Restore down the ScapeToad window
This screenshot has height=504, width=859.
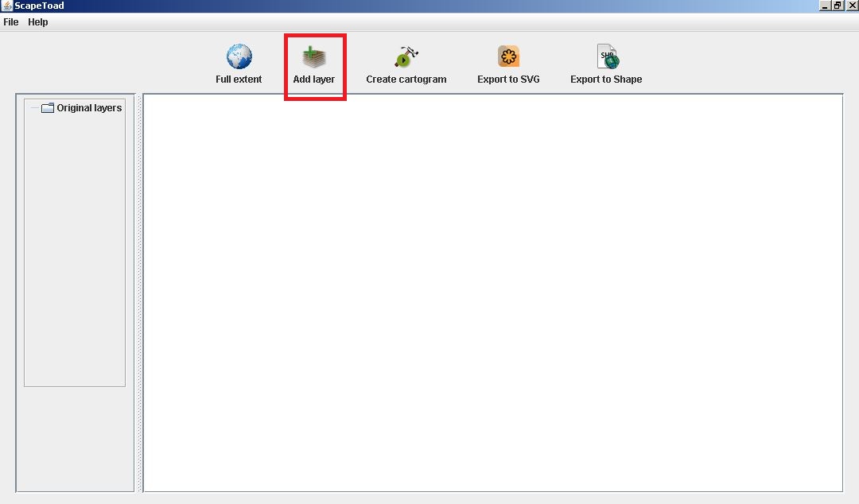(838, 6)
